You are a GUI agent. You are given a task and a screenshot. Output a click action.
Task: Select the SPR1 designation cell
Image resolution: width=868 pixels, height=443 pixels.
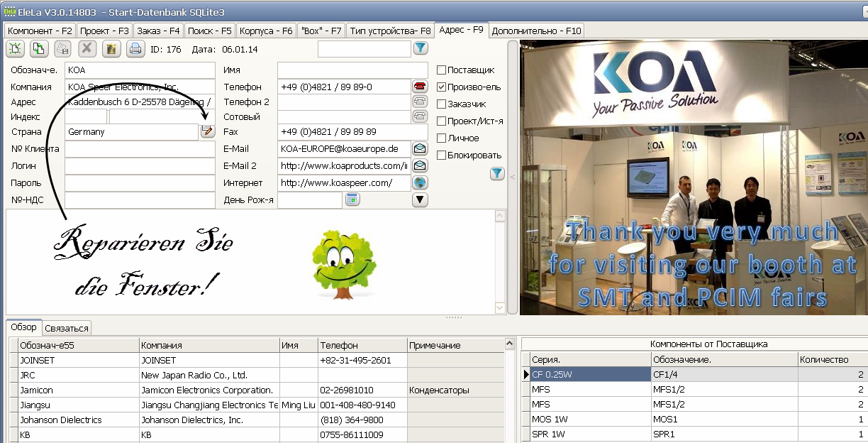(x=724, y=434)
